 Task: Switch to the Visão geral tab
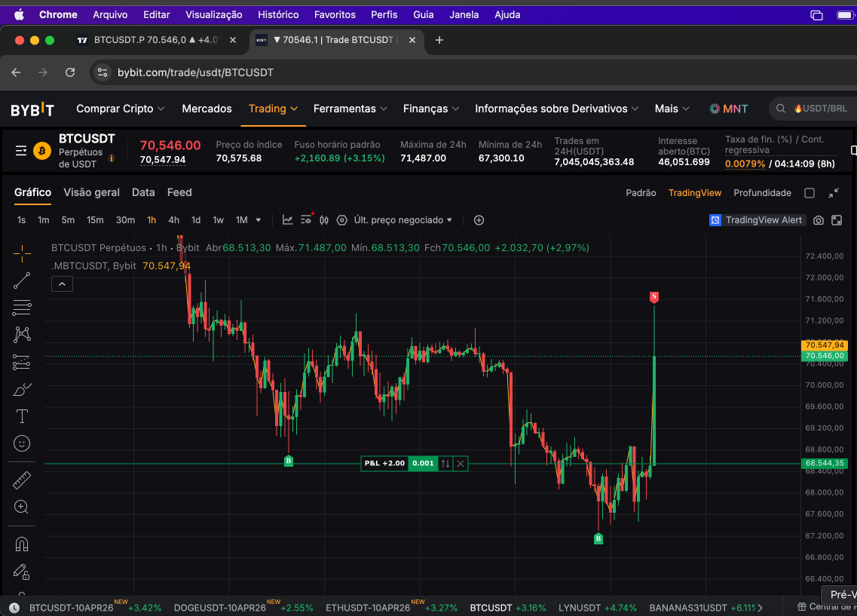[x=91, y=192]
